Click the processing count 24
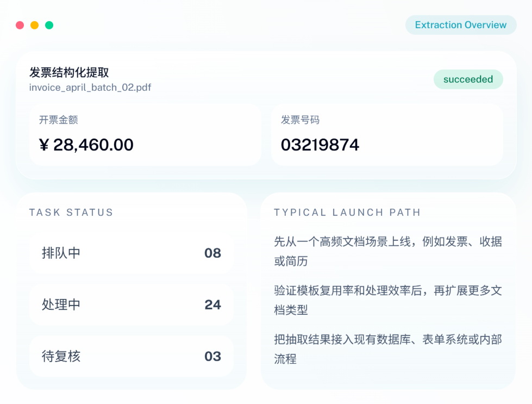532x404 pixels. pos(213,305)
